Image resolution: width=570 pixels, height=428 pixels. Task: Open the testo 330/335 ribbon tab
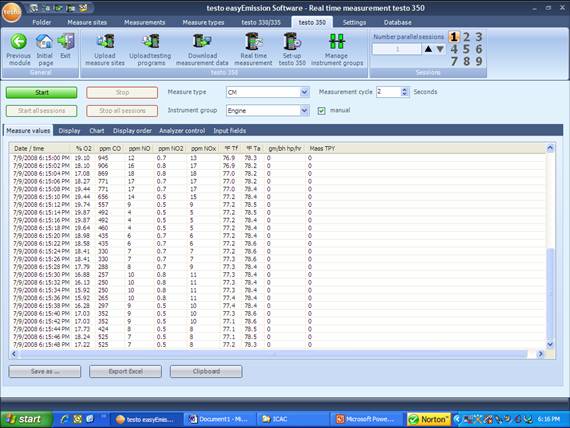261,23
